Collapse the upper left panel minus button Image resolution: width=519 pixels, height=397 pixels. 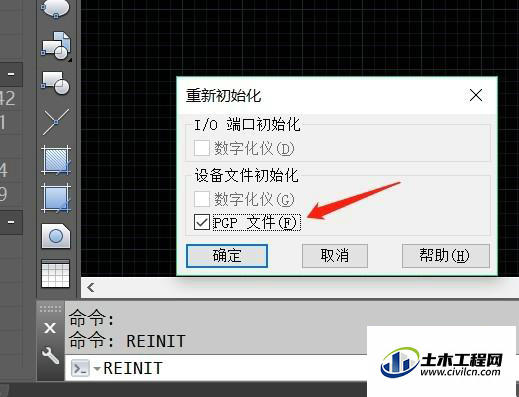coord(11,74)
